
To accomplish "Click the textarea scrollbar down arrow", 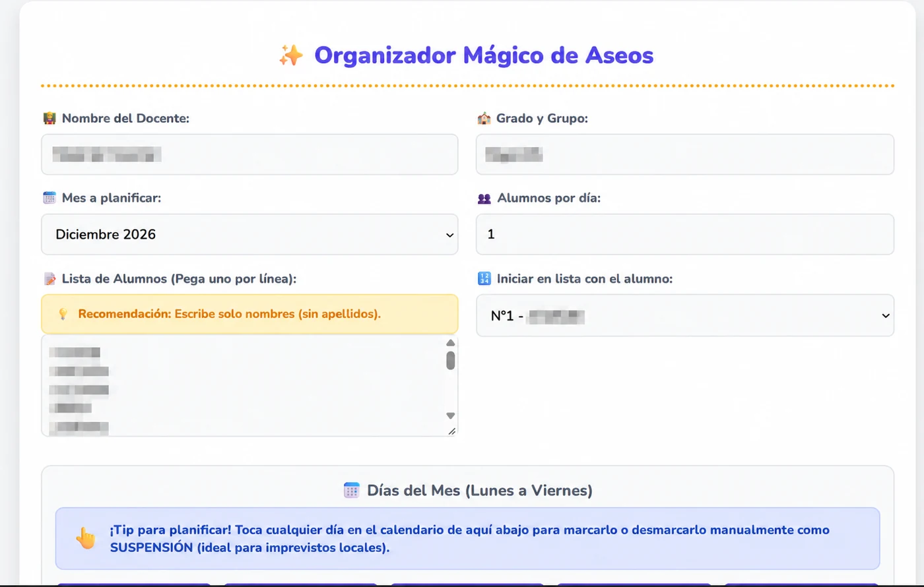I will (x=451, y=416).
